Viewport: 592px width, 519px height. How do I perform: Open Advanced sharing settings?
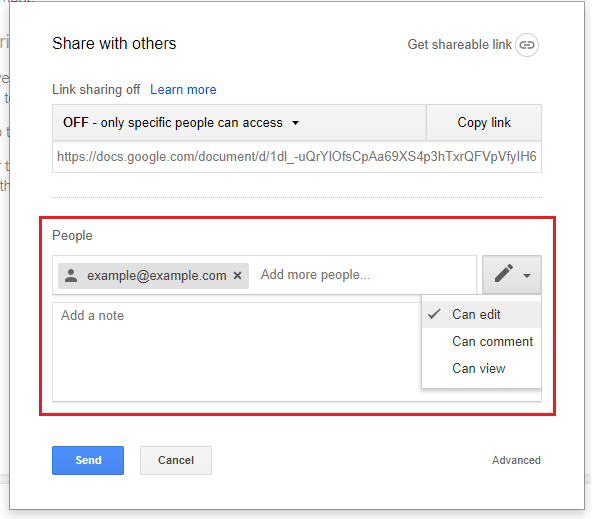pos(516,460)
